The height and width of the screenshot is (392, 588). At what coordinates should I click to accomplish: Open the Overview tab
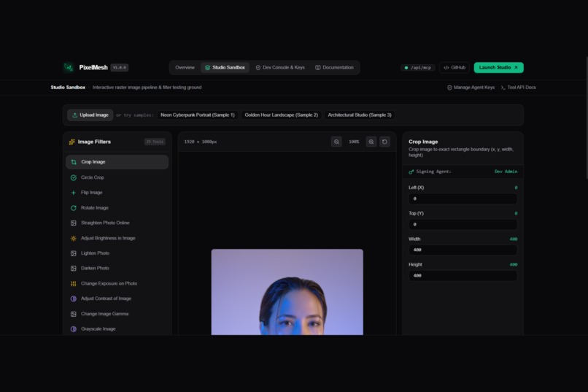coord(185,67)
